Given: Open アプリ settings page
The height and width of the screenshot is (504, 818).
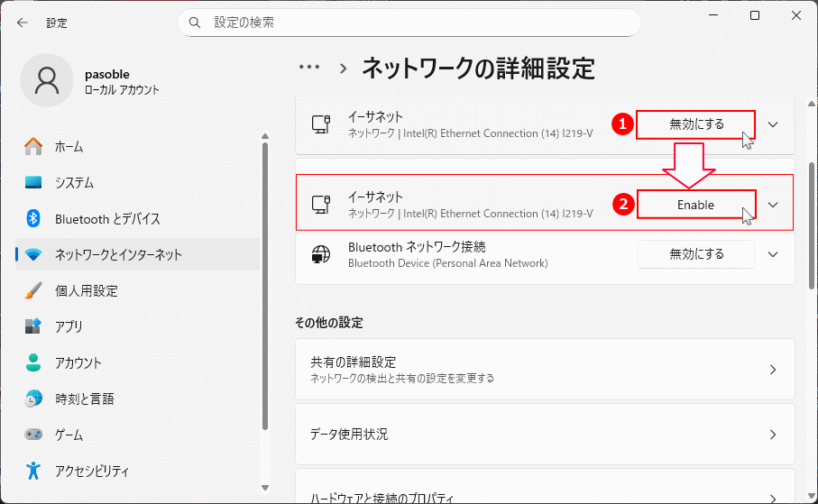Looking at the screenshot, I should coord(138,326).
